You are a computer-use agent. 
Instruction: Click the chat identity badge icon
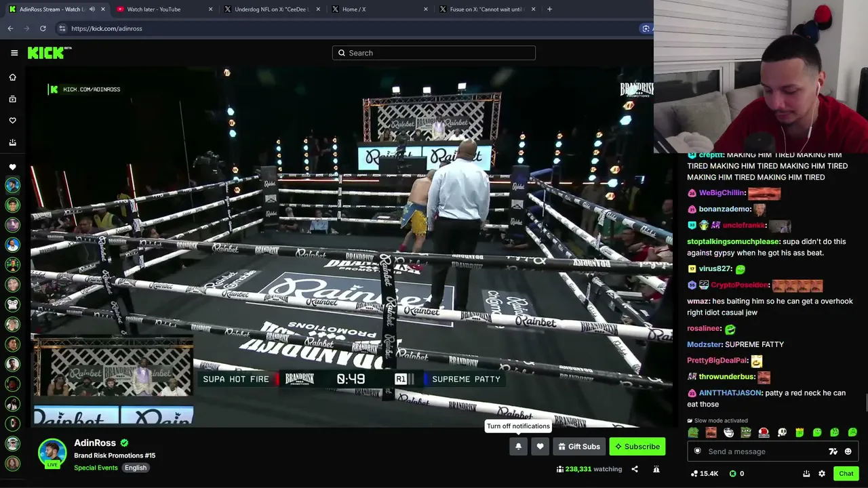click(697, 451)
